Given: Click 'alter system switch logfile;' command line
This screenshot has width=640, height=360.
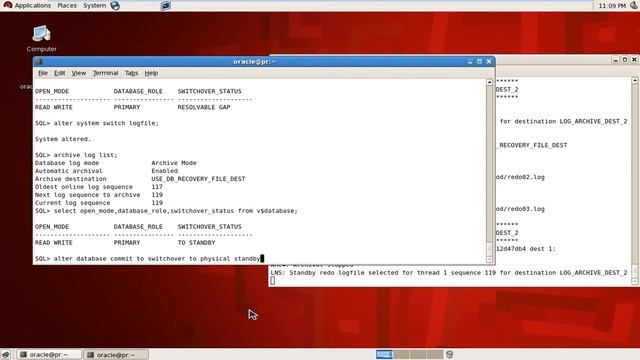Looking at the screenshot, I should click(97, 123).
